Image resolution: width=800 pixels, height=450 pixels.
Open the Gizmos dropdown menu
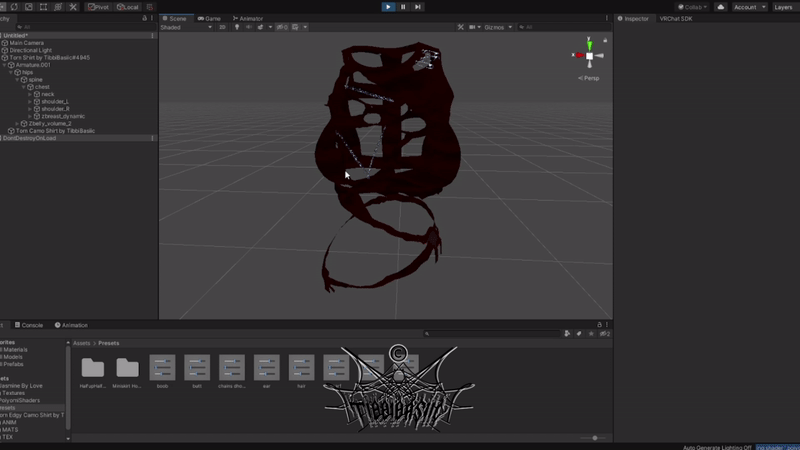click(497, 27)
